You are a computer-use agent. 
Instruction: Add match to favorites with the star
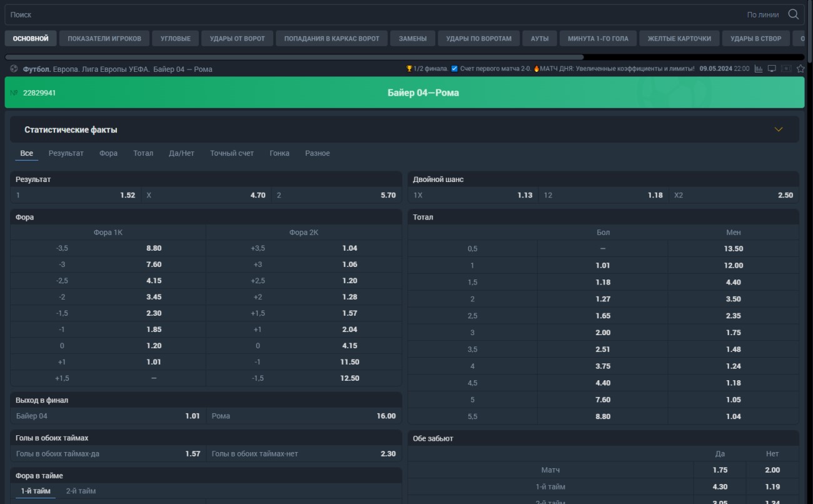[800, 69]
